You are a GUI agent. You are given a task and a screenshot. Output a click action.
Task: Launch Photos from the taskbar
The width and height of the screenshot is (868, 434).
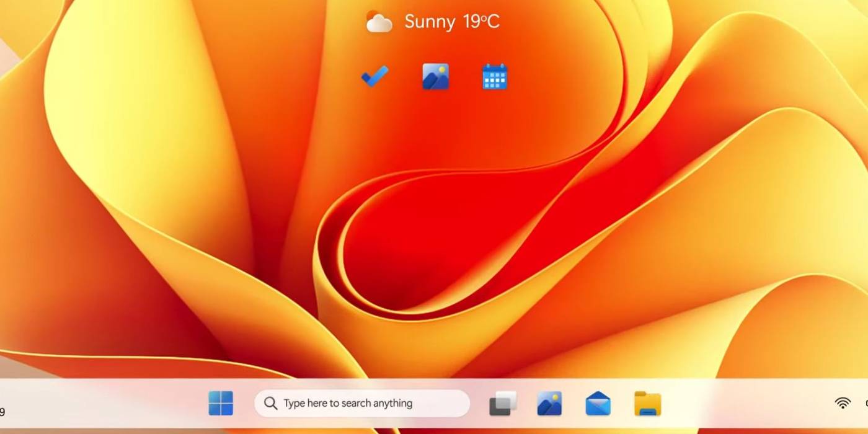(x=549, y=404)
